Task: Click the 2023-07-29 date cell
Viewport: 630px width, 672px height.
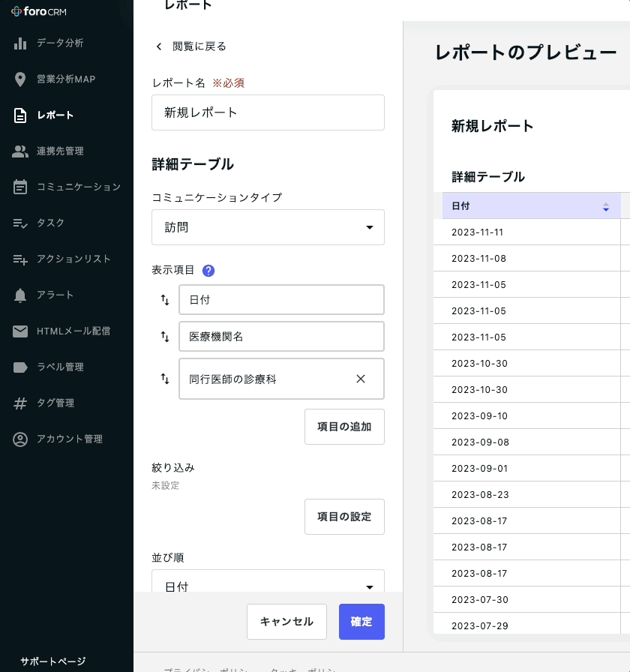Action: point(526,624)
